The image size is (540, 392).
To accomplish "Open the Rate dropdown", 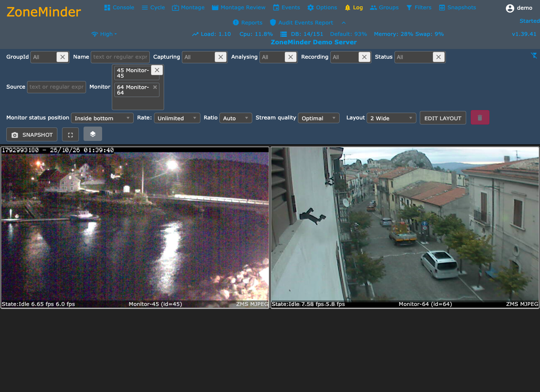I will (177, 118).
